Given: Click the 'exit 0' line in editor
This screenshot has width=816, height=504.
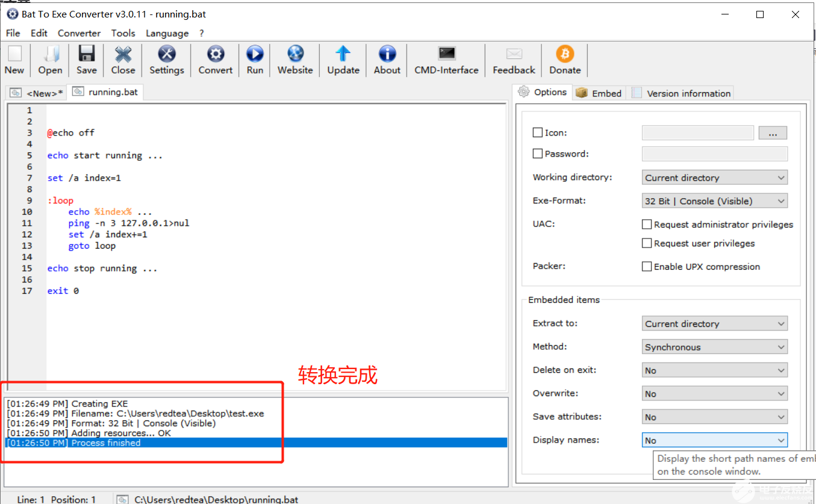Looking at the screenshot, I should [63, 291].
